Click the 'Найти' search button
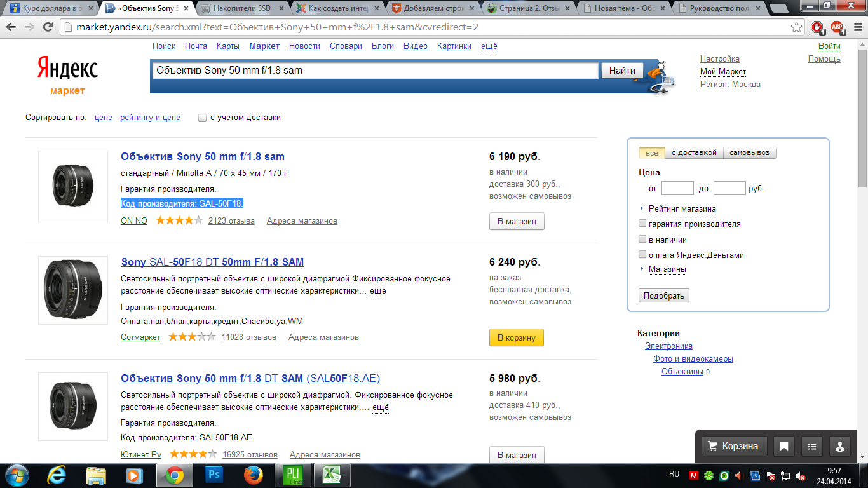 (x=622, y=71)
